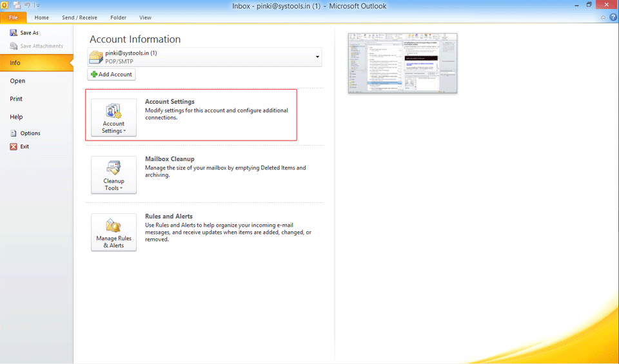Viewport: 619px width, 364px height.
Task: Open the File tab
Action: 14,17
